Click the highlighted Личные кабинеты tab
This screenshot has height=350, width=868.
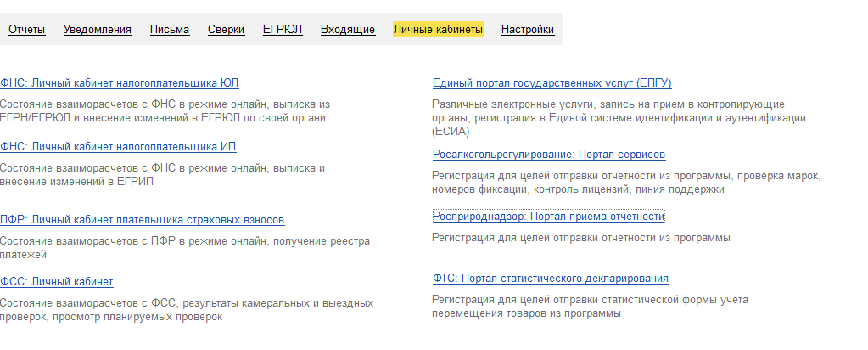[x=438, y=30]
